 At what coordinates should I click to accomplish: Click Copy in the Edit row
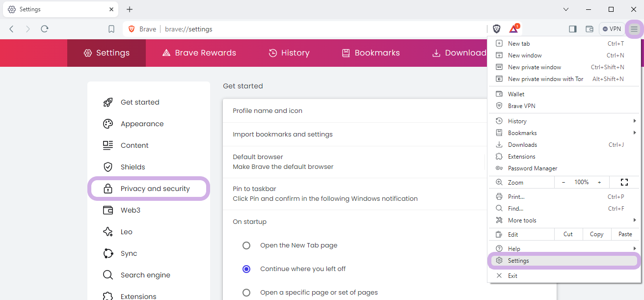[597, 234]
